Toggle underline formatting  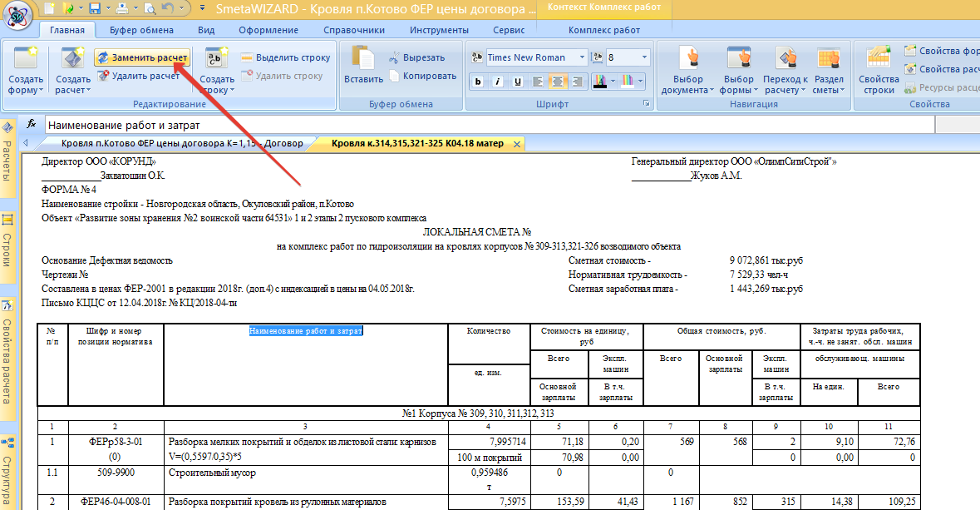coord(518,82)
